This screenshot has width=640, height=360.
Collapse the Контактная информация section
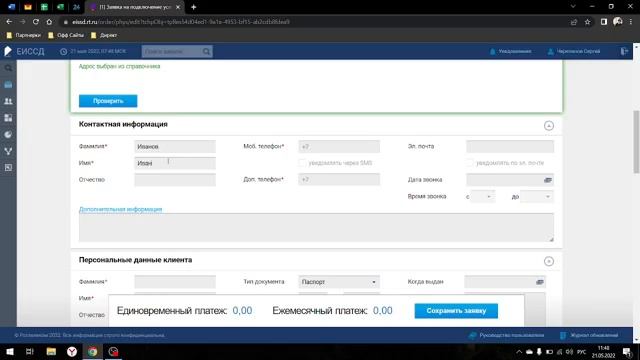tap(549, 126)
